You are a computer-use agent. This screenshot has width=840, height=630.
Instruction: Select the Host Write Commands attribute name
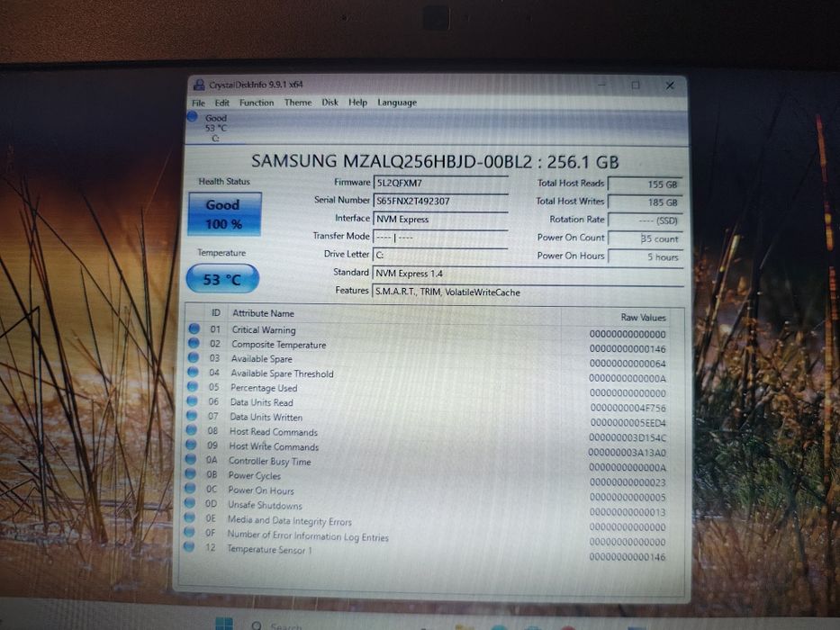point(274,446)
